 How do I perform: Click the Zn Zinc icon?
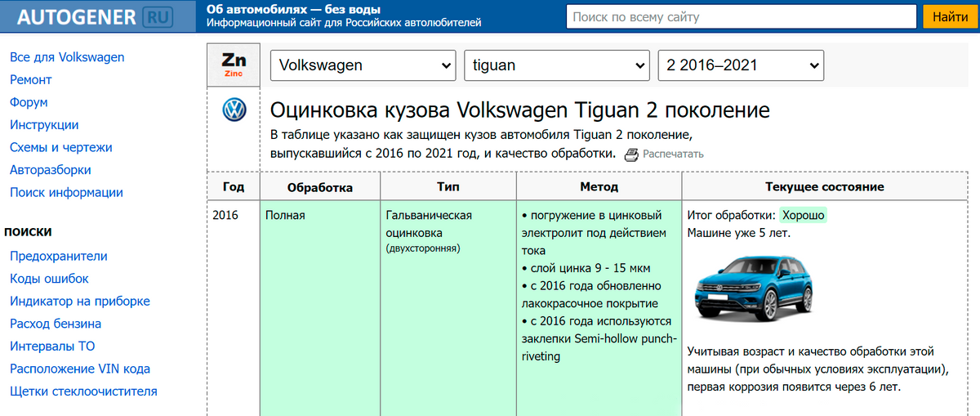pyautogui.click(x=234, y=65)
